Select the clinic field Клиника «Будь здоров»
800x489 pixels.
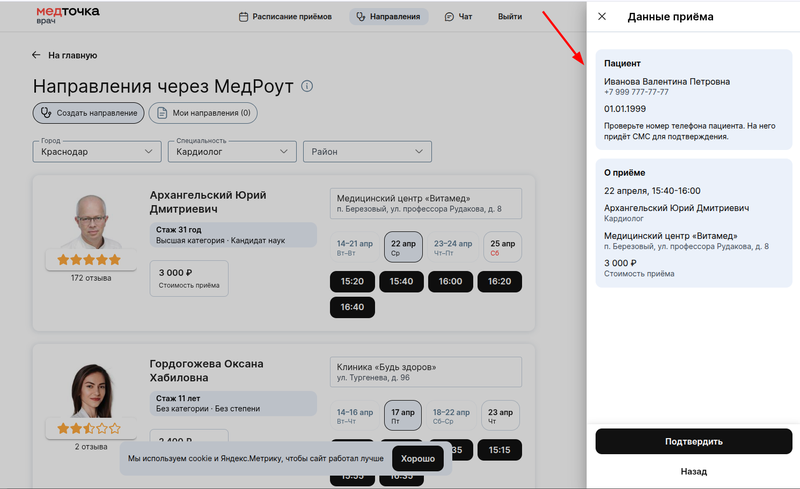(x=426, y=372)
